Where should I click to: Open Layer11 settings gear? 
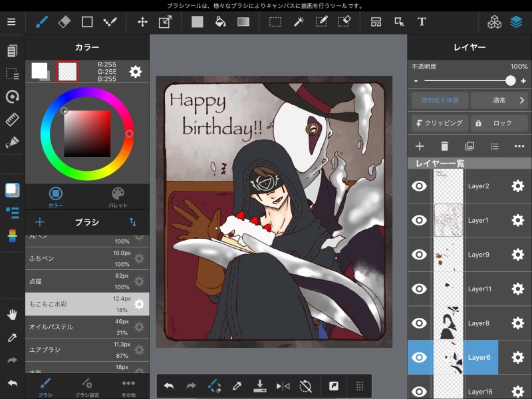pyautogui.click(x=518, y=289)
